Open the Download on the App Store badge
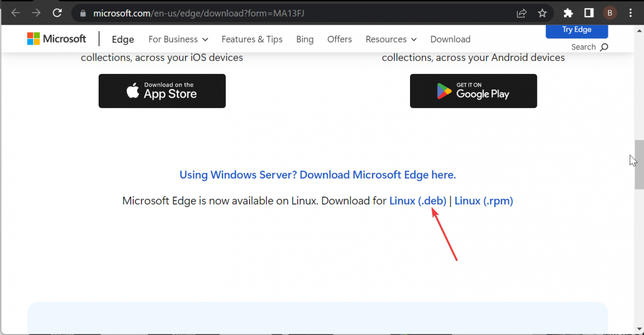 pyautogui.click(x=162, y=91)
